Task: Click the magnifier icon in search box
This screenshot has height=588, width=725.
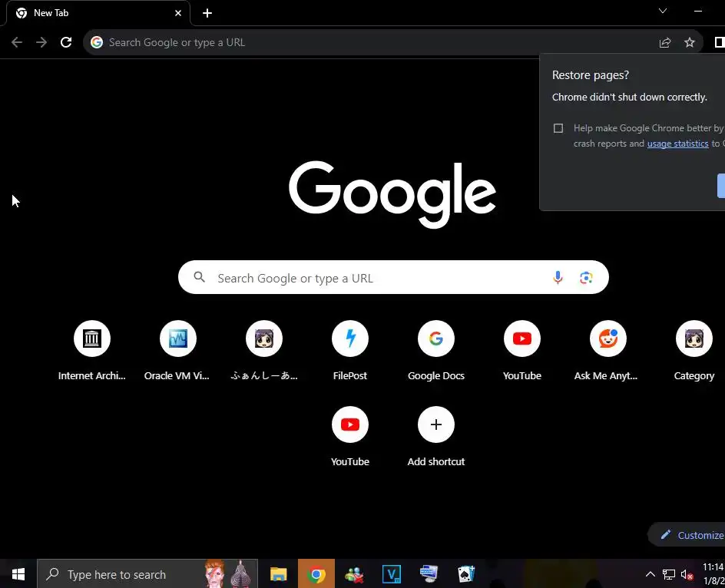Action: pos(199,277)
